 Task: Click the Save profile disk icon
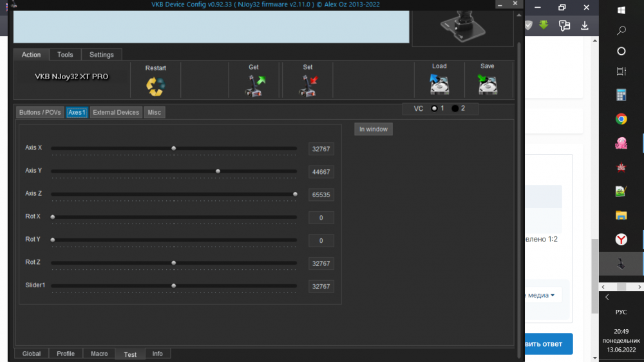[488, 84]
